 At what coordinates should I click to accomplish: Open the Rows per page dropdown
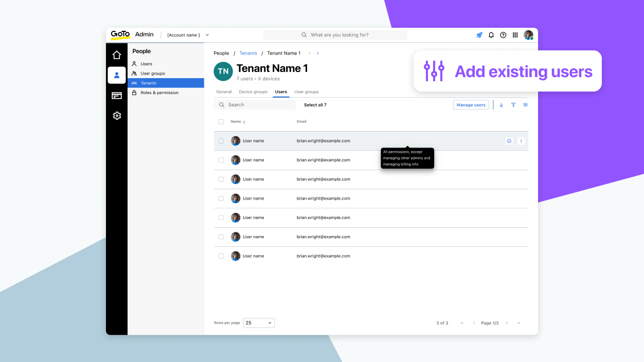258,322
